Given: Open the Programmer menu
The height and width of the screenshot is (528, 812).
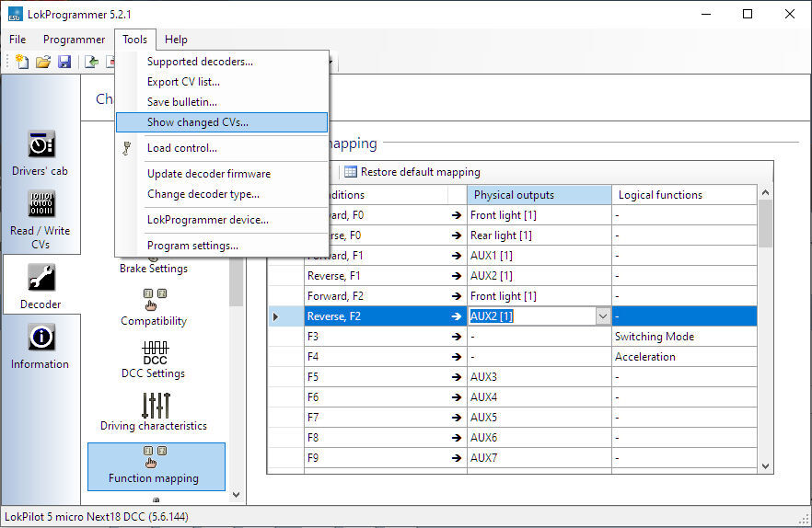Looking at the screenshot, I should click(74, 40).
